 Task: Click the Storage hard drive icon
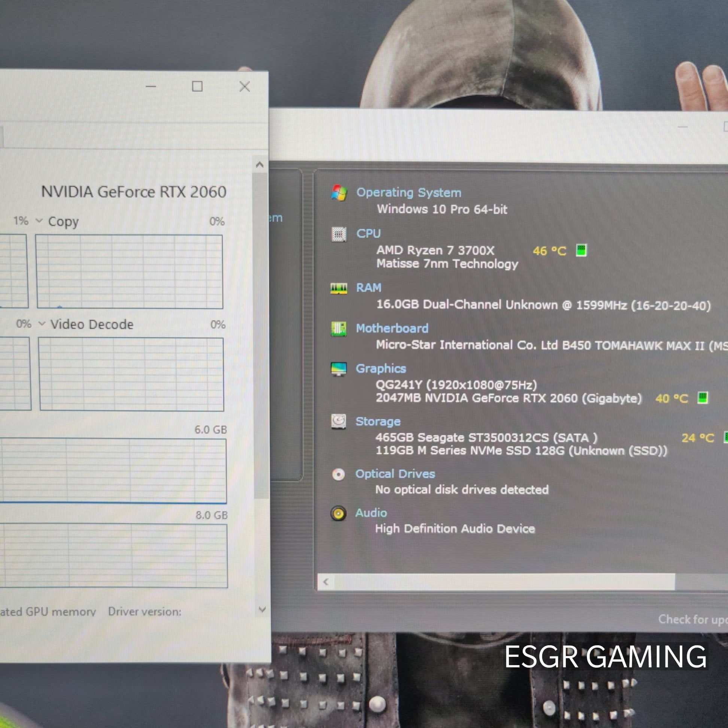pos(339,421)
